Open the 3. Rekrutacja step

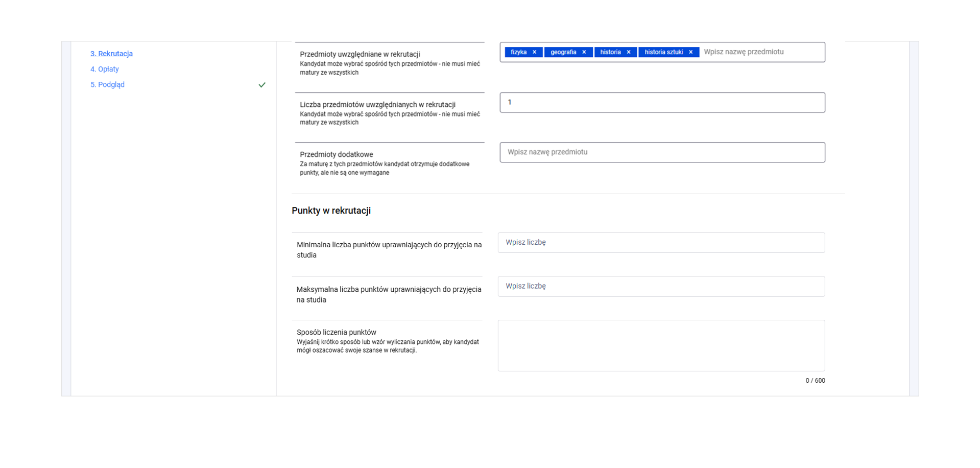click(111, 54)
